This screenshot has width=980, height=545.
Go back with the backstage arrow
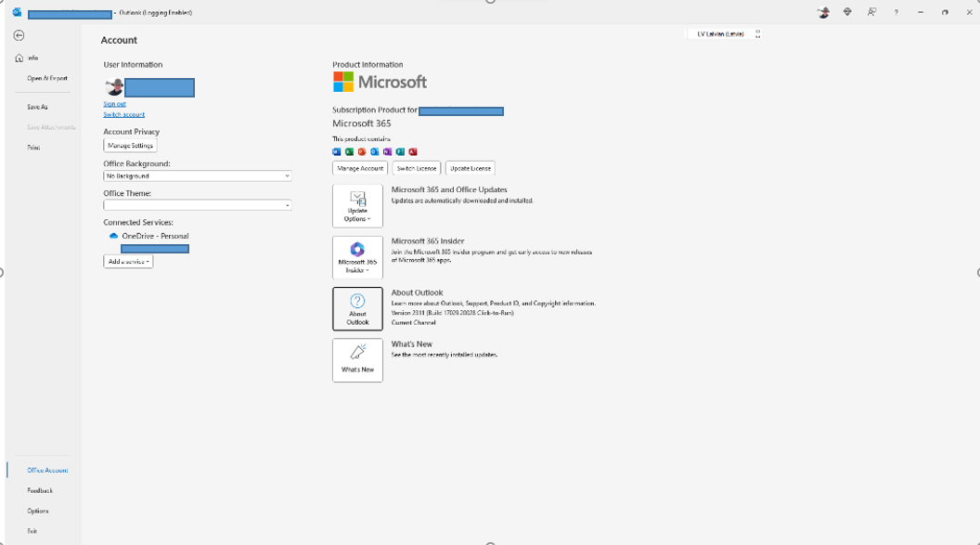[x=19, y=35]
